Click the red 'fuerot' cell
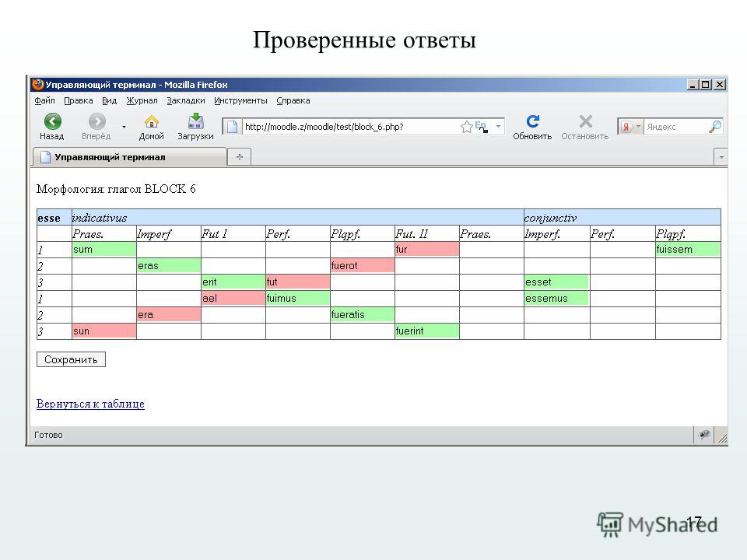747x560 pixels. tap(362, 266)
